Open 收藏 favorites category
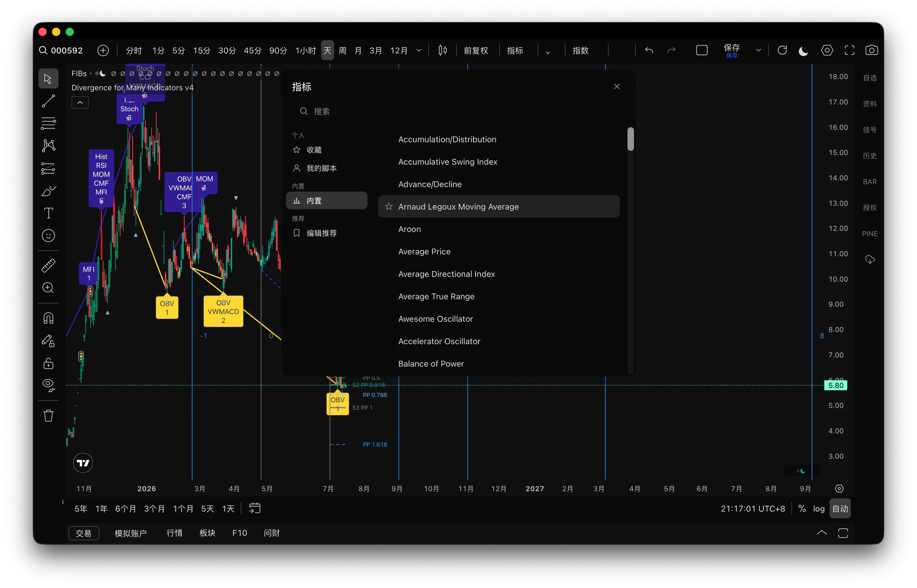 coord(327,150)
